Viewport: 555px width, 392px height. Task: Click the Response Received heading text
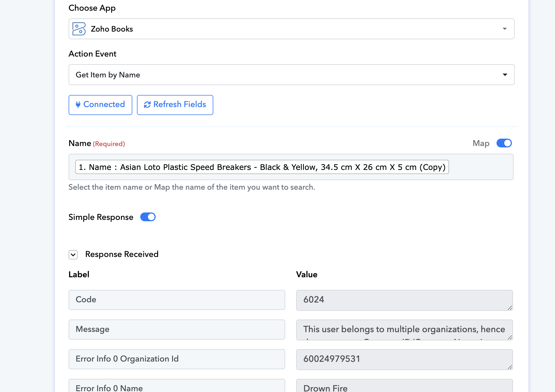point(122,254)
